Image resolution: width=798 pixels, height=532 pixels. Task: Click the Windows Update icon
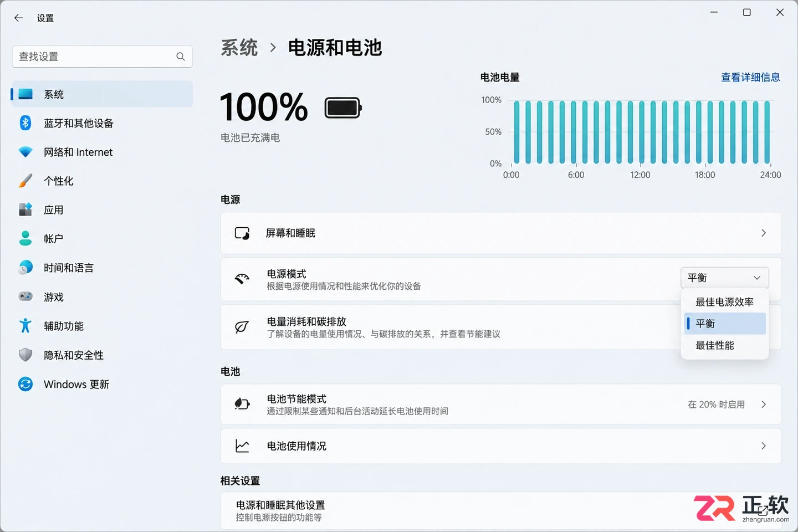coord(25,384)
